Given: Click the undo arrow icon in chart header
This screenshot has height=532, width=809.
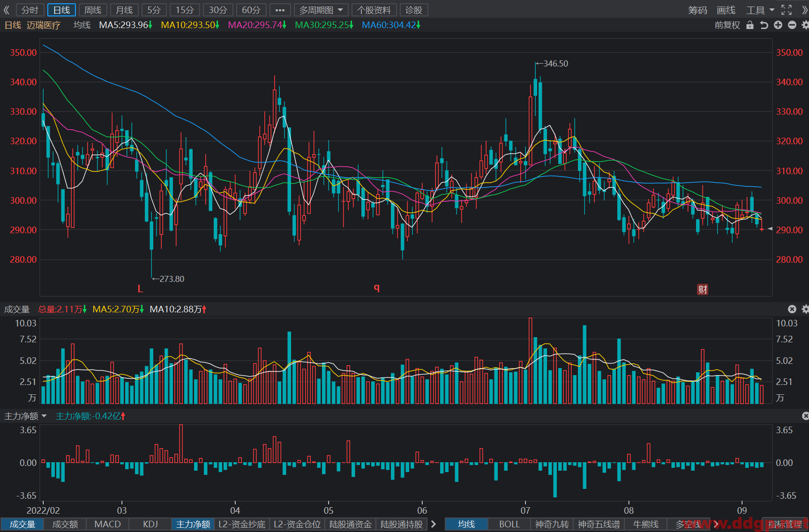Looking at the screenshot, I should [x=764, y=25].
